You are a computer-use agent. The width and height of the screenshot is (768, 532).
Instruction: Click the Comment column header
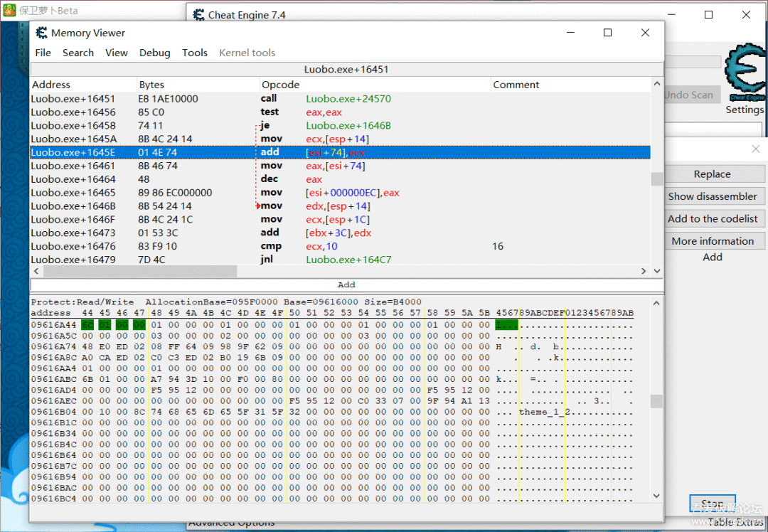coord(570,84)
